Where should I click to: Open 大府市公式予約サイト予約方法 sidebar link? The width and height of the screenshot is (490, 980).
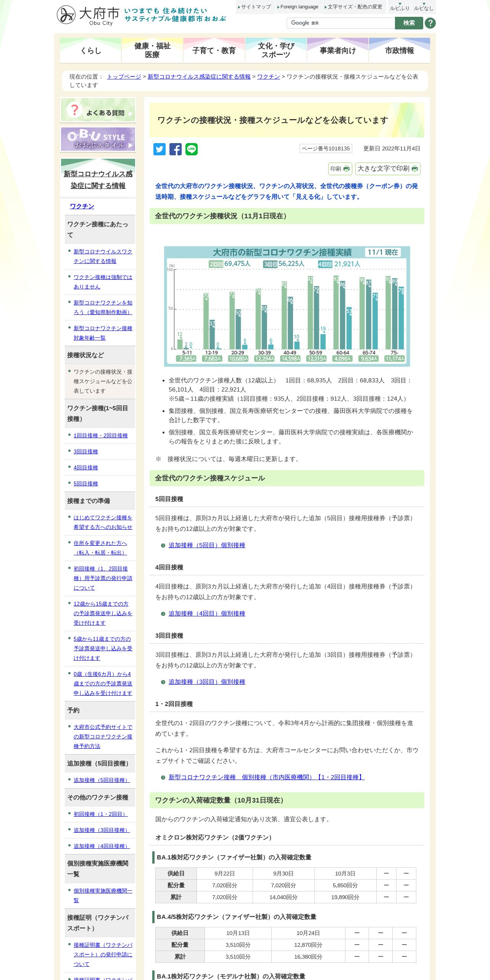[x=103, y=737]
